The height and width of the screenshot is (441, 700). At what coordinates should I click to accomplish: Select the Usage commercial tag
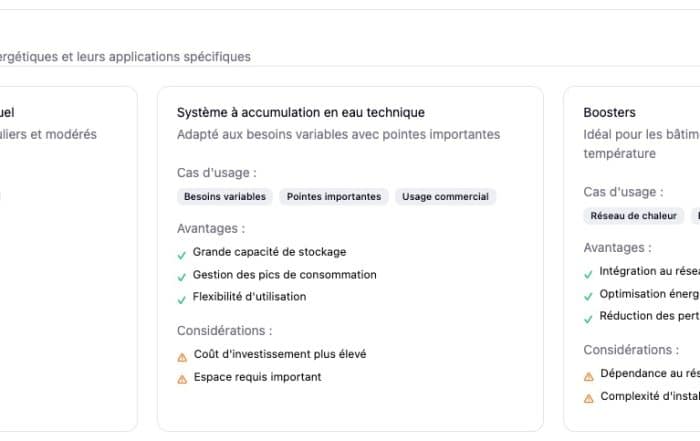coord(445,197)
